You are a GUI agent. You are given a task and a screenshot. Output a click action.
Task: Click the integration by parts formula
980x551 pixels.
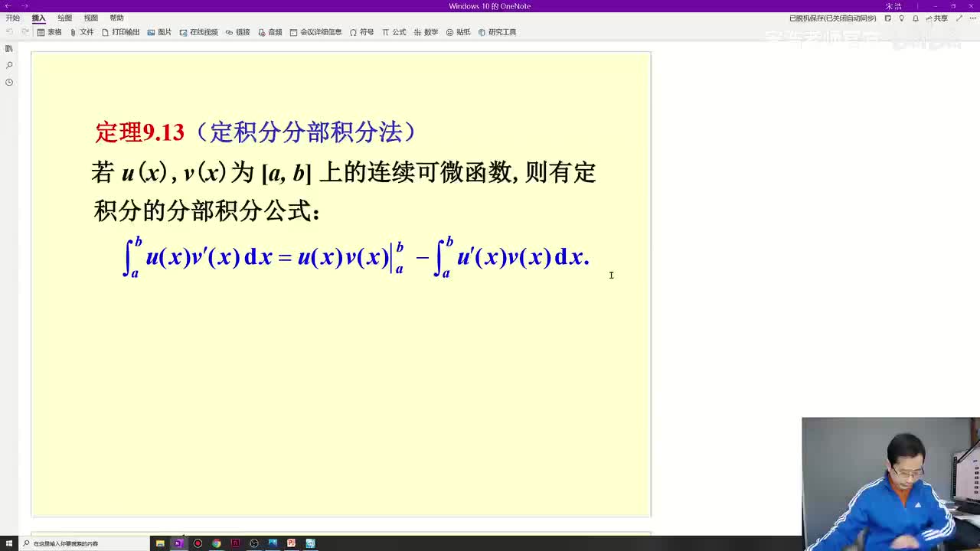coord(356,257)
